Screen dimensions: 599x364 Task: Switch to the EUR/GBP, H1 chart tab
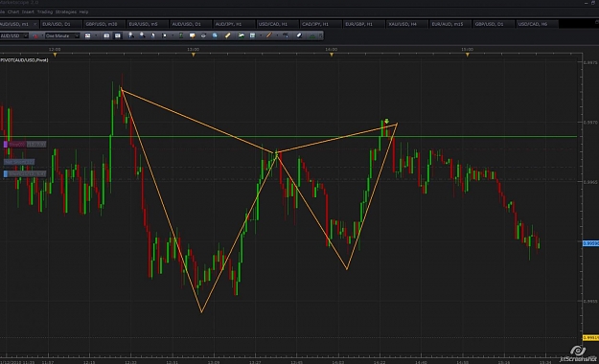pos(363,24)
